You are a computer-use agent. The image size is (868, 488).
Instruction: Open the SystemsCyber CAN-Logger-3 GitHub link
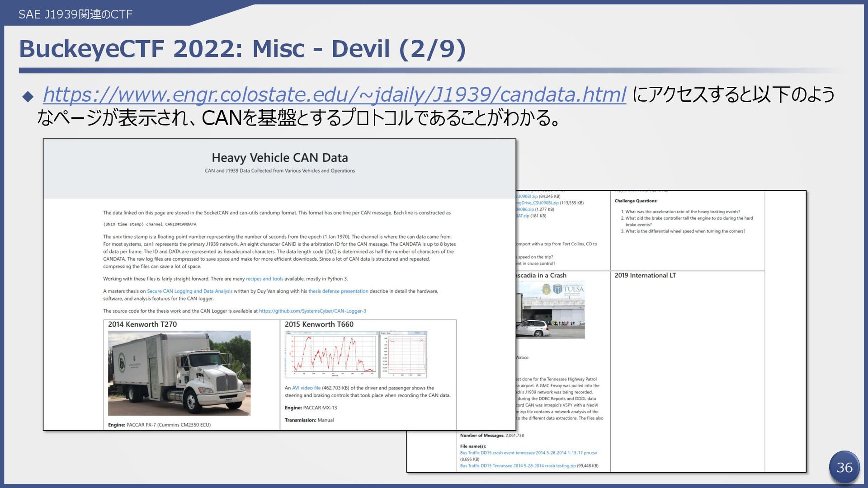pyautogui.click(x=312, y=311)
